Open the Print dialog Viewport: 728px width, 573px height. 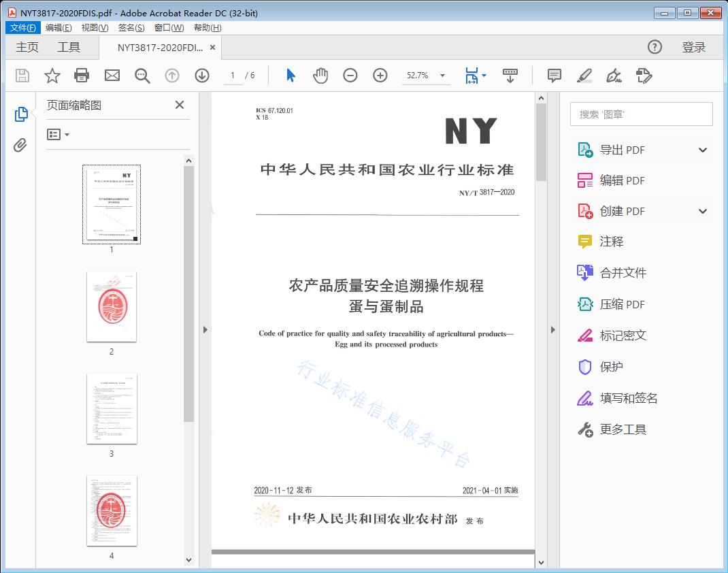point(82,76)
